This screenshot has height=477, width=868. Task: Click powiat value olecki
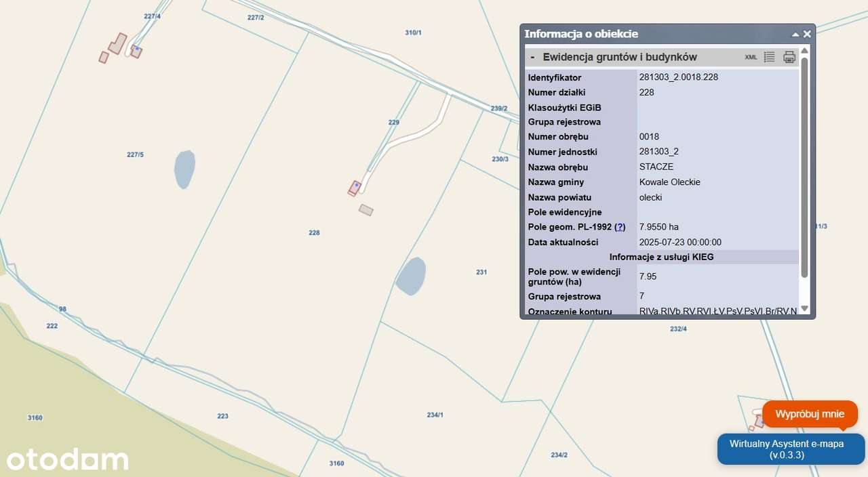click(x=650, y=197)
